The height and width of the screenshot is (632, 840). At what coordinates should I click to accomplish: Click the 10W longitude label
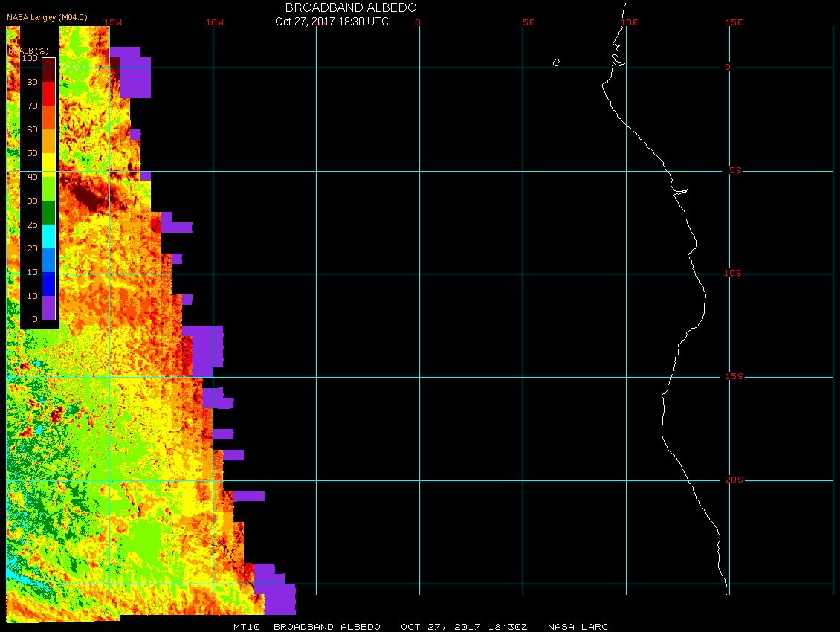pos(214,22)
